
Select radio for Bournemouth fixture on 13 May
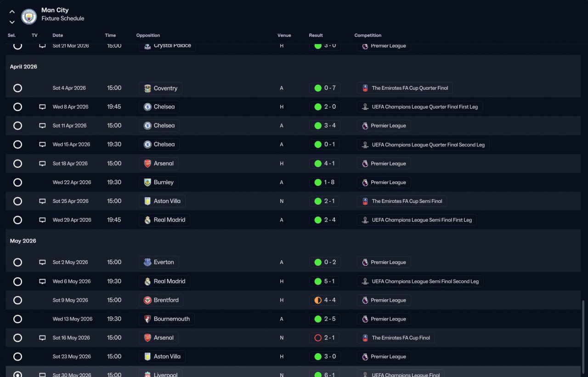click(17, 319)
